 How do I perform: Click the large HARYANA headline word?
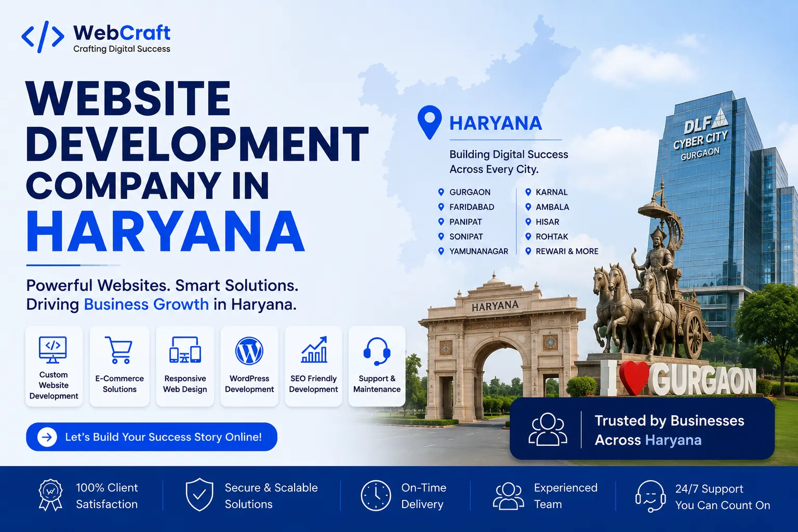coord(165,232)
